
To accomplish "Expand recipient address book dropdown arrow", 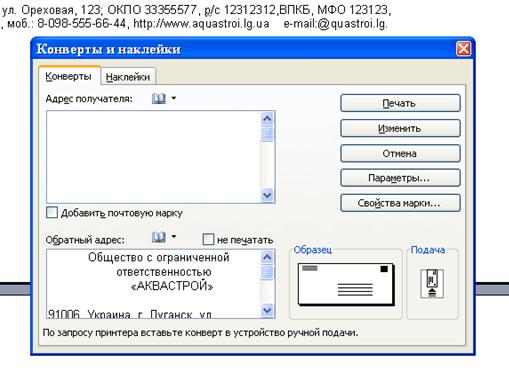I will click(174, 98).
